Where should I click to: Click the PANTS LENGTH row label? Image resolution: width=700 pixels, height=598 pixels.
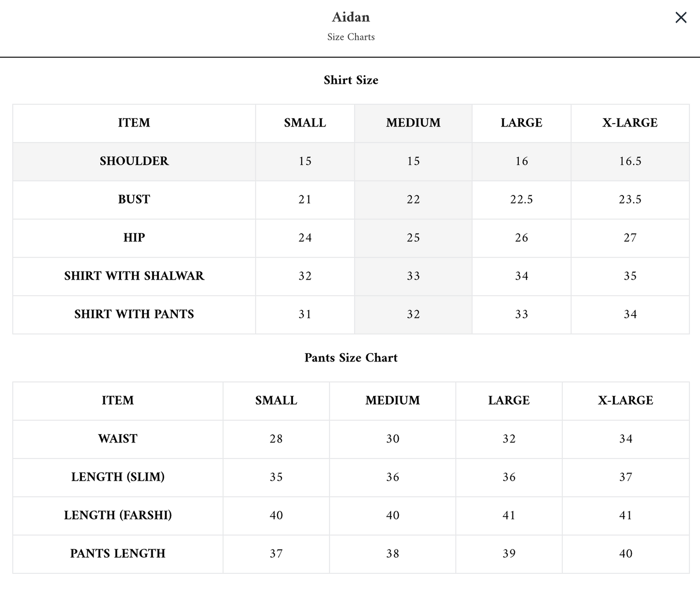coord(118,553)
